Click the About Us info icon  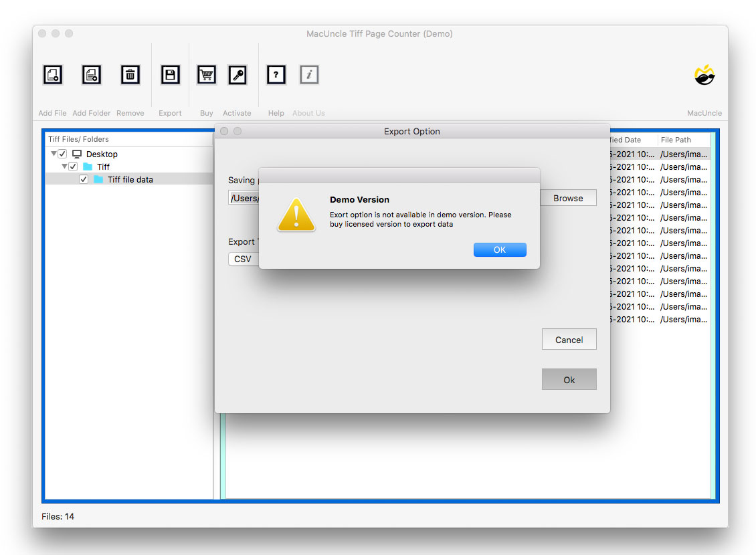[309, 75]
